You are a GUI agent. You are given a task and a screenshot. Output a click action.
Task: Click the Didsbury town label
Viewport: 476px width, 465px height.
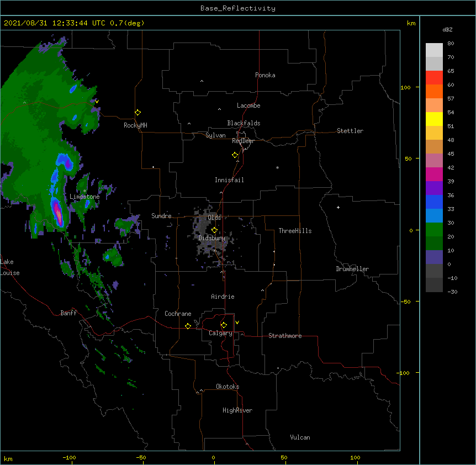tap(212, 238)
